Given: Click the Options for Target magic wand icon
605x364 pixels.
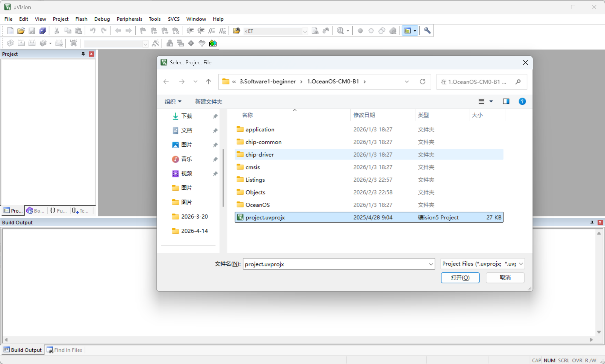Looking at the screenshot, I should coord(155,43).
